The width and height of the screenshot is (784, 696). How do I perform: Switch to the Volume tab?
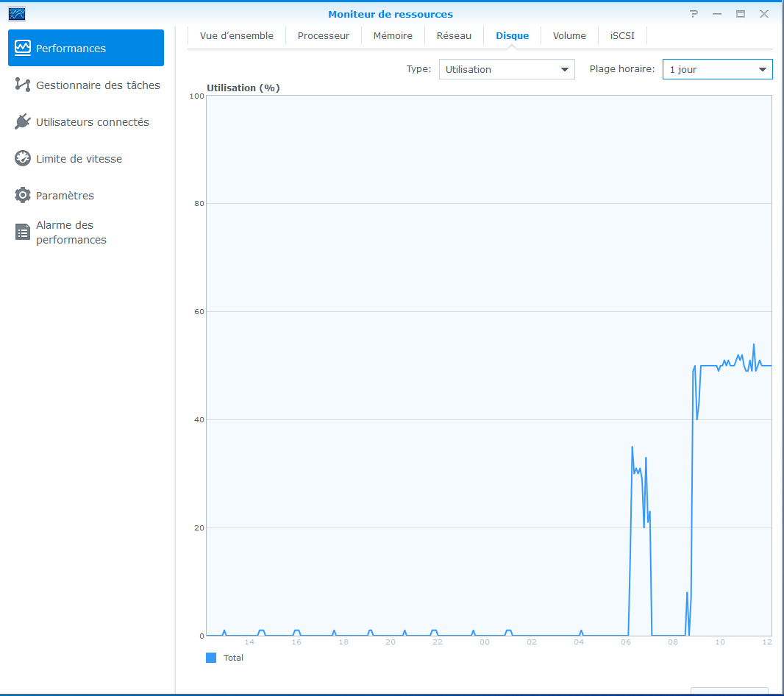569,35
